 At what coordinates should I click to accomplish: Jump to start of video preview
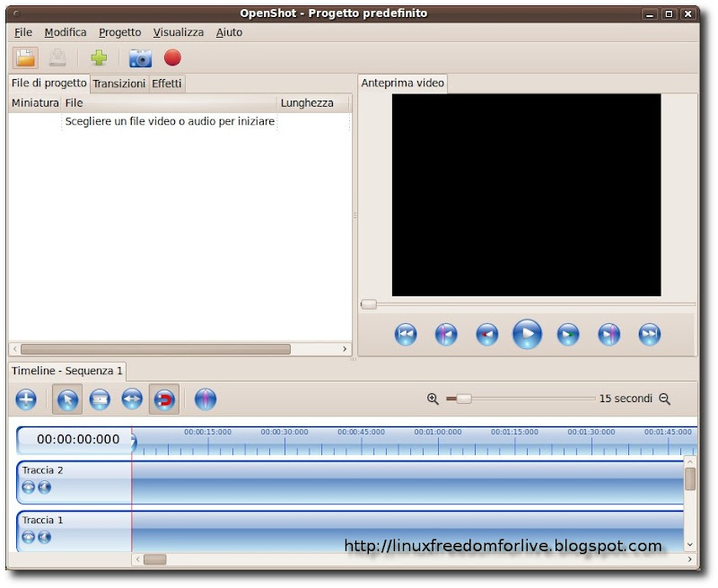click(x=406, y=334)
